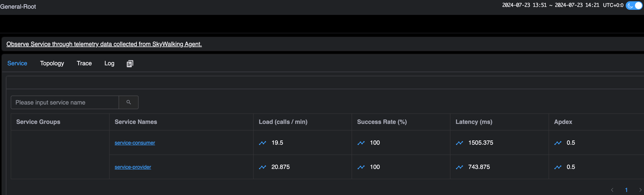Click service-consumer Apdex trend icon
644x195 pixels.
558,143
